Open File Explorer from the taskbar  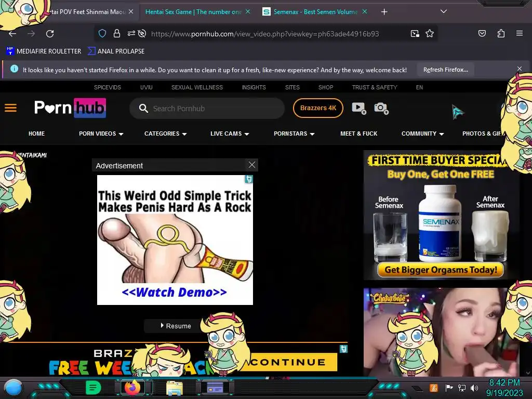click(x=175, y=388)
